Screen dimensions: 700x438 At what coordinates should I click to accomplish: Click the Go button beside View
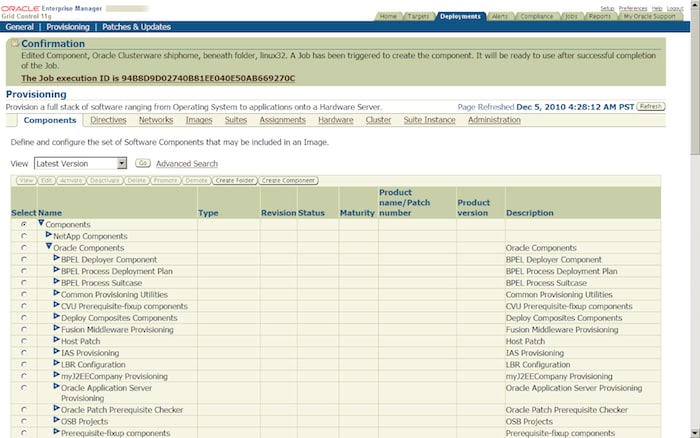[143, 163]
